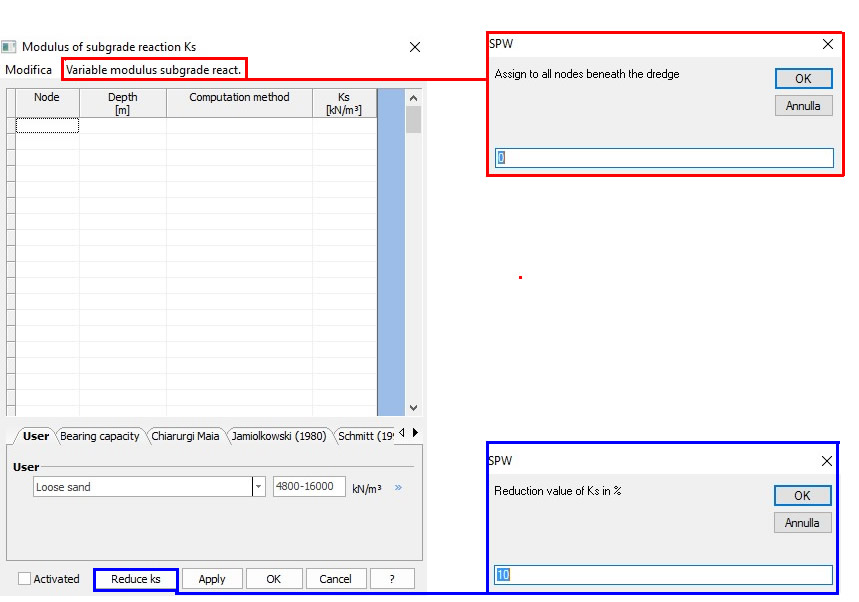Open Variable modulus subgrade react. menu

pyautogui.click(x=153, y=70)
